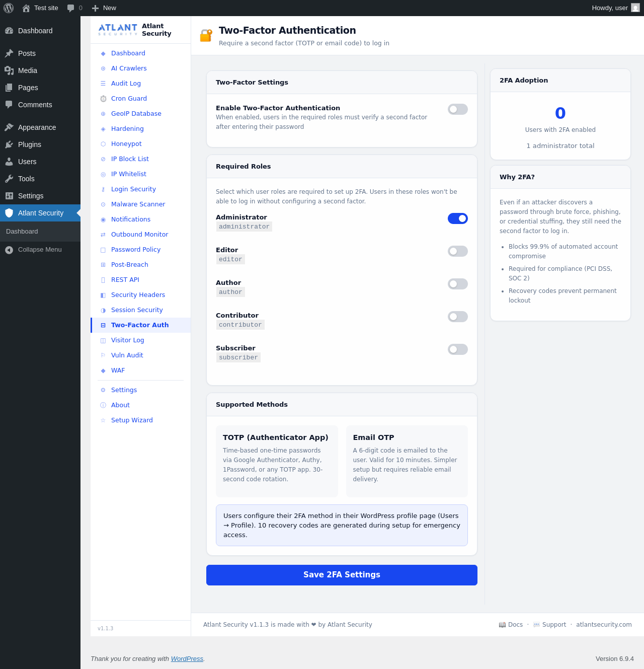
Task: Open Honeypot in plugin menu
Action: click(140, 144)
